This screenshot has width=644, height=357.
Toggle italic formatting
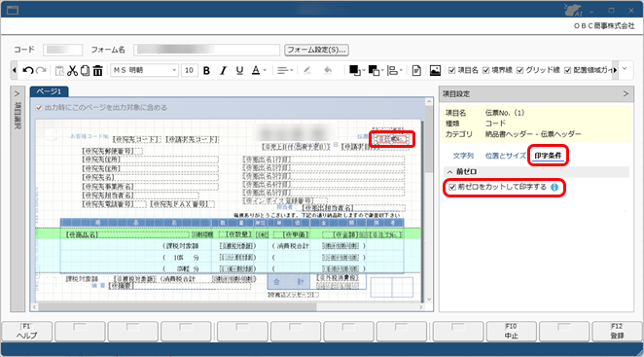click(223, 71)
